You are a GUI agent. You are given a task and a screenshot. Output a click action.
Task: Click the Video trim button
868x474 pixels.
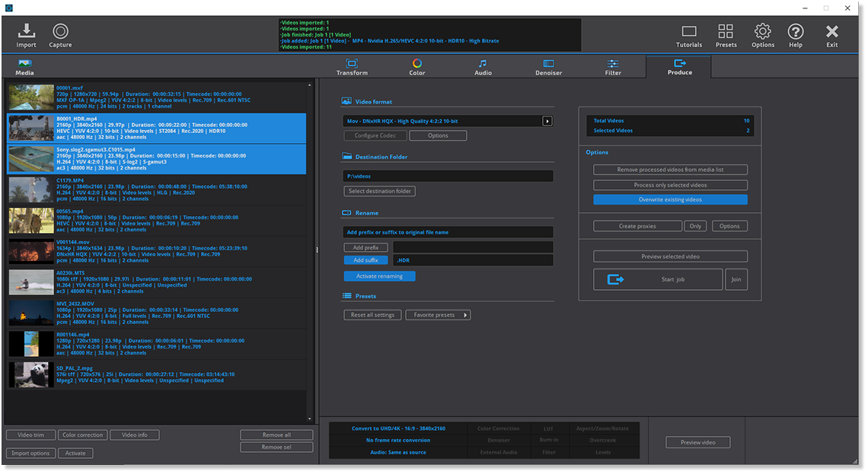(x=31, y=435)
